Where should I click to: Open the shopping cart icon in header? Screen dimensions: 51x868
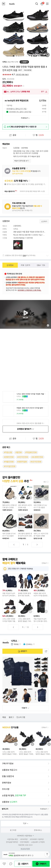click(42, 4)
